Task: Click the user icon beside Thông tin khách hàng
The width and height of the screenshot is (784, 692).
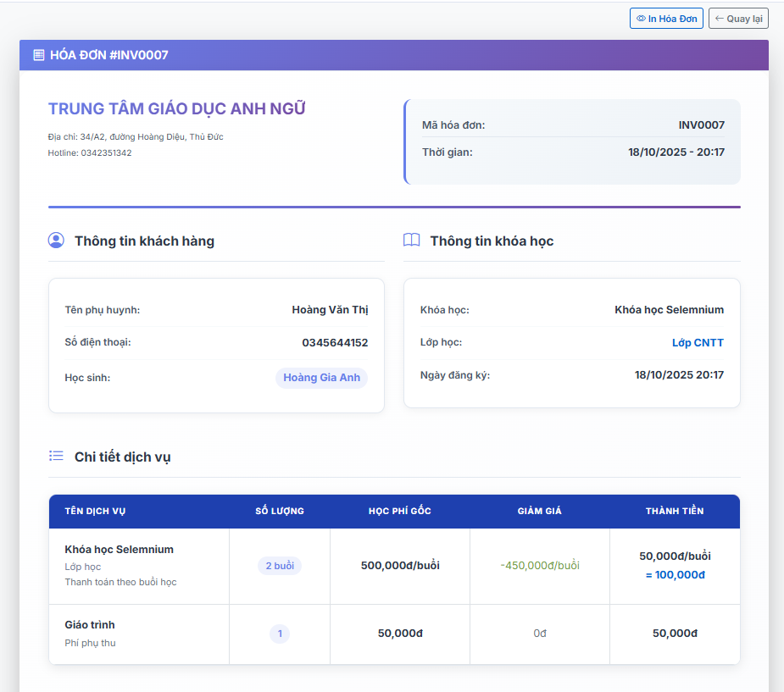Action: (56, 241)
